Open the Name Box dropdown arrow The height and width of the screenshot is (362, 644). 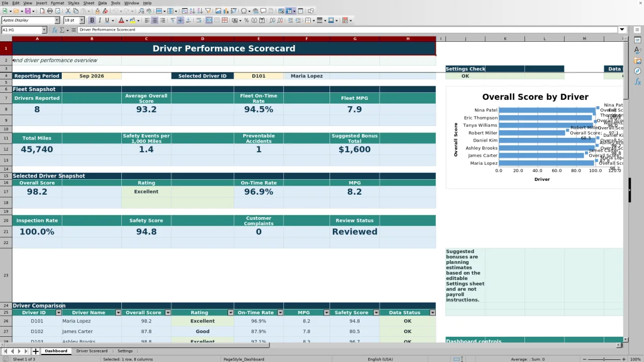tap(44, 30)
